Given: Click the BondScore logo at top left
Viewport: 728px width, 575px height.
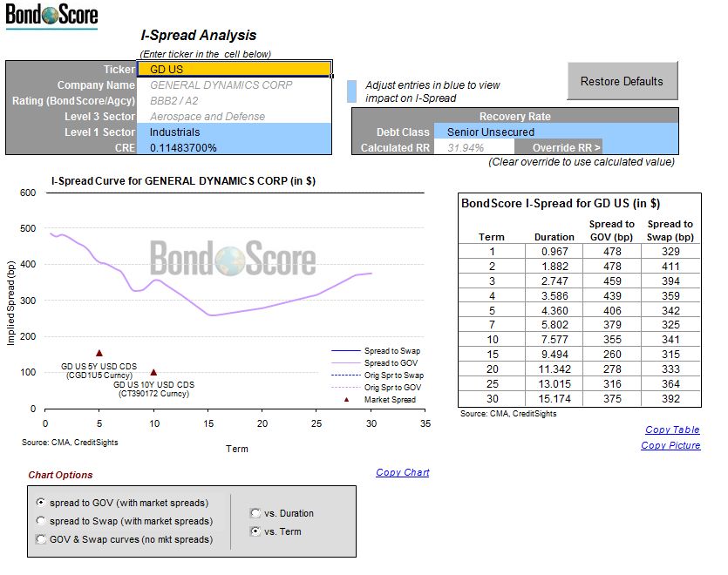Looking at the screenshot, I should (51, 15).
